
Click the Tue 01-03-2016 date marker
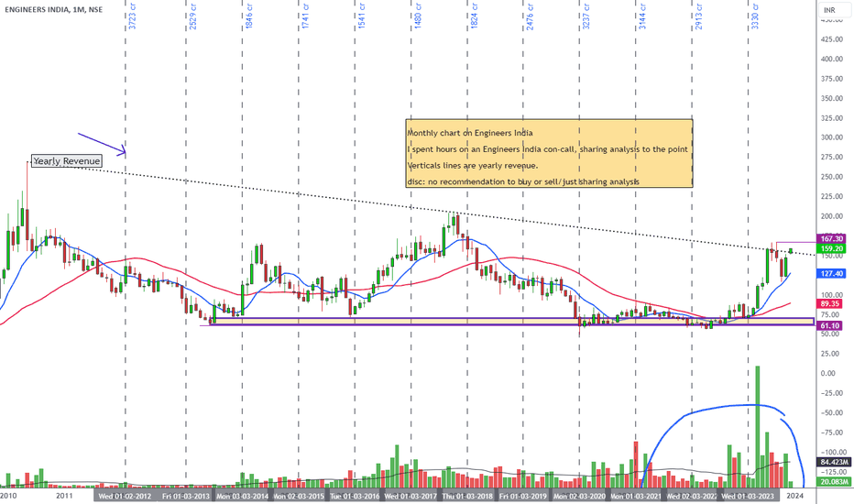click(355, 496)
